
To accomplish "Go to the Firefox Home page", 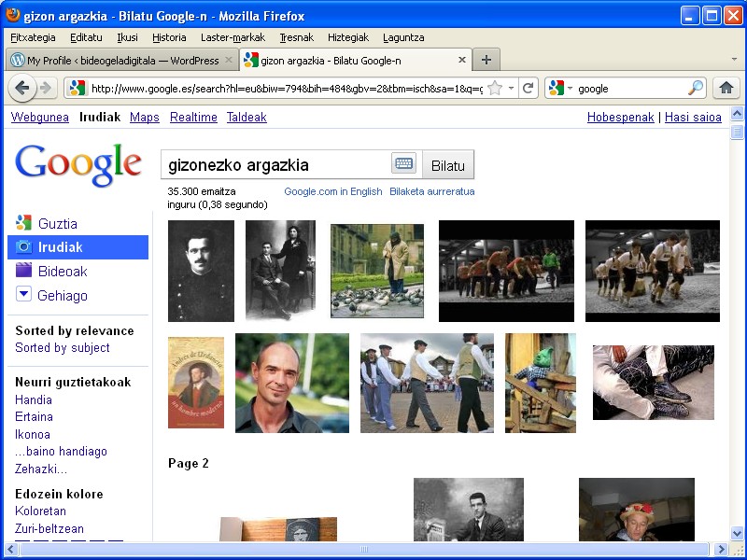I will pos(726,88).
